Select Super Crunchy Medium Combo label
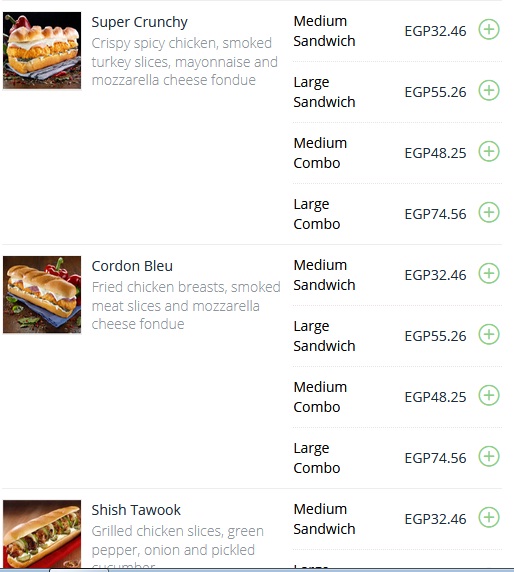Viewport: 514px width, 572px height. tap(320, 153)
